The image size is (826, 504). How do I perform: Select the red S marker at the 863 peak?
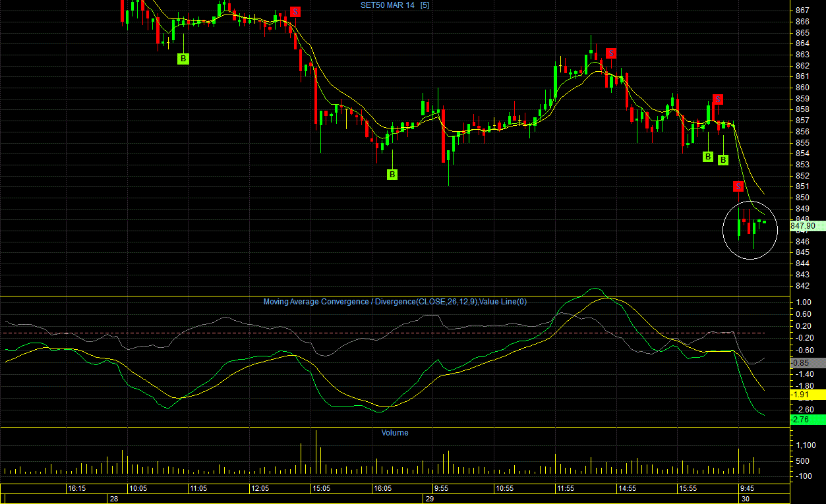[x=611, y=53]
